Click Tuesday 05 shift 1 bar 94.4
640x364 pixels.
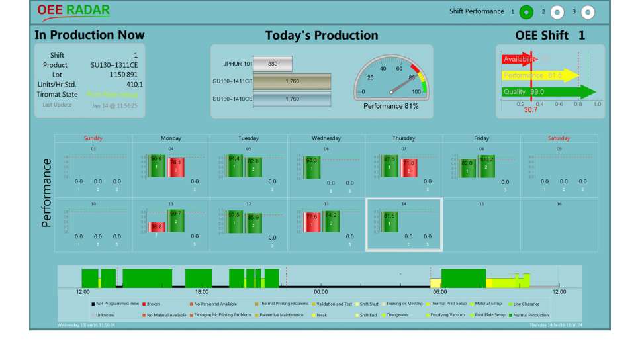tap(234, 165)
